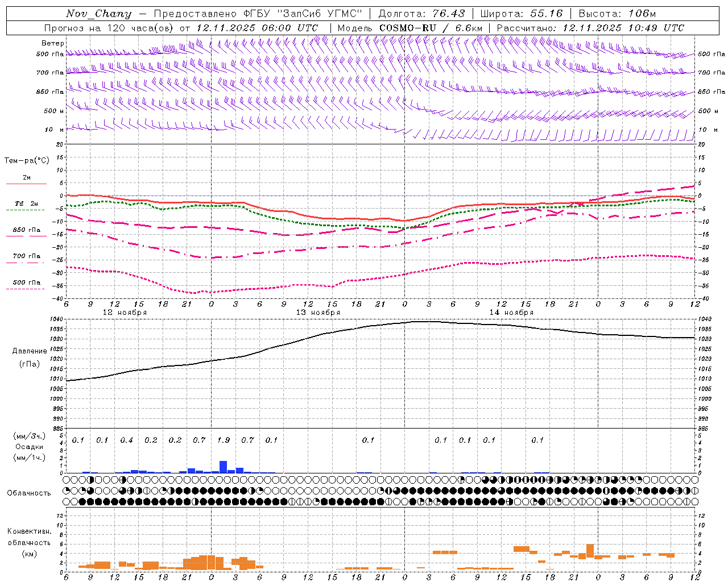Click the precipitation value "0.4"
Image resolution: width=728 pixels, height=582 pixels.
point(127,440)
